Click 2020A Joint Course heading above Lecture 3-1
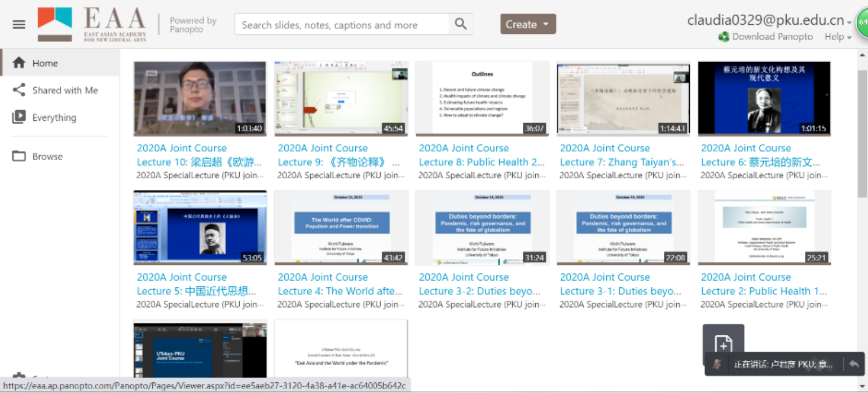 pyautogui.click(x=605, y=277)
